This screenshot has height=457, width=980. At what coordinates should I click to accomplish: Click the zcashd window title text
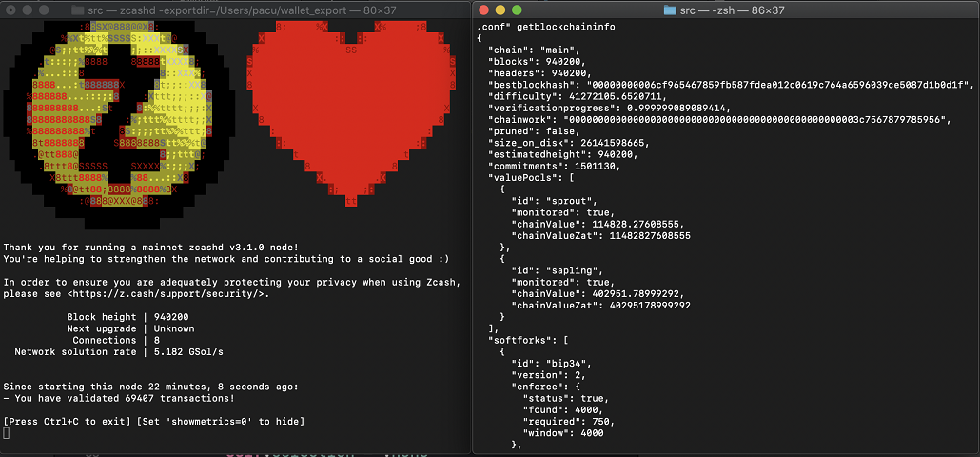tap(244, 10)
